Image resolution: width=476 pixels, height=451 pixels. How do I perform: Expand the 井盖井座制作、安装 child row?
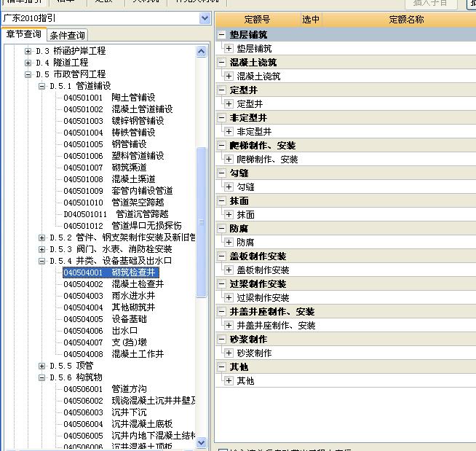tap(229, 326)
